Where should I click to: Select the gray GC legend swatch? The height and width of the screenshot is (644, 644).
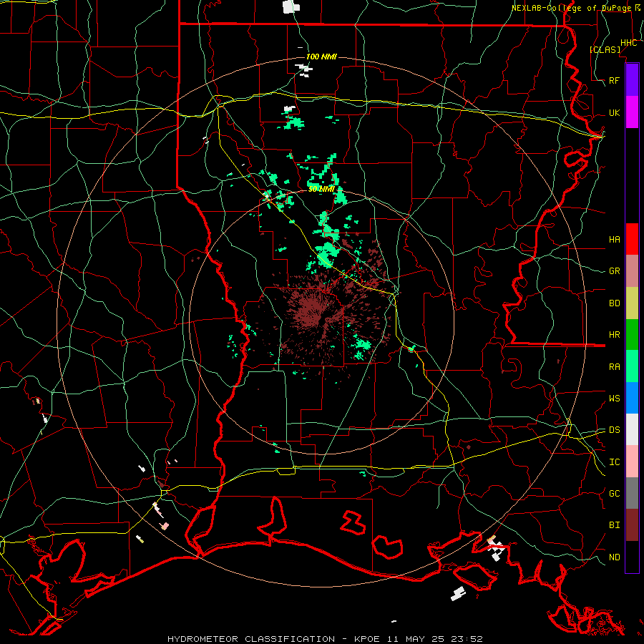point(632,493)
